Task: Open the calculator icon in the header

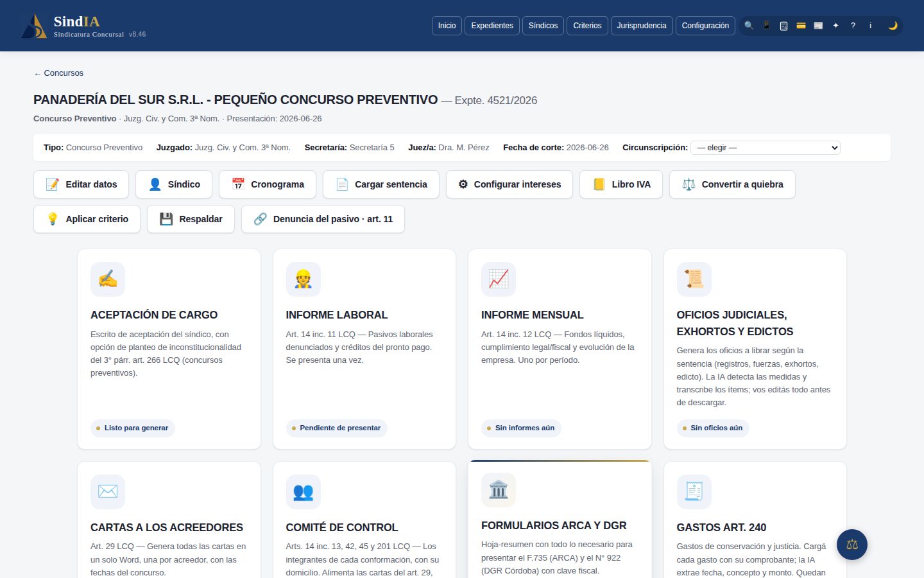Action: [x=783, y=26]
